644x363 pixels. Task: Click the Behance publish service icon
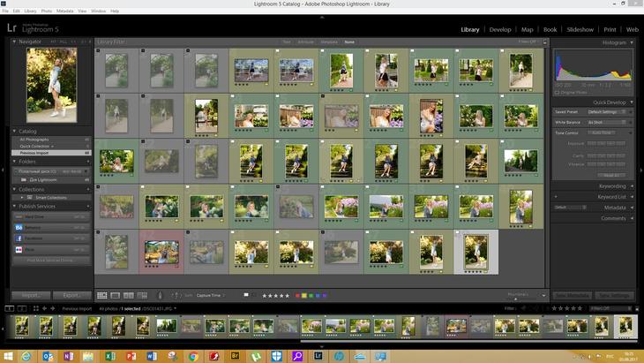point(18,227)
